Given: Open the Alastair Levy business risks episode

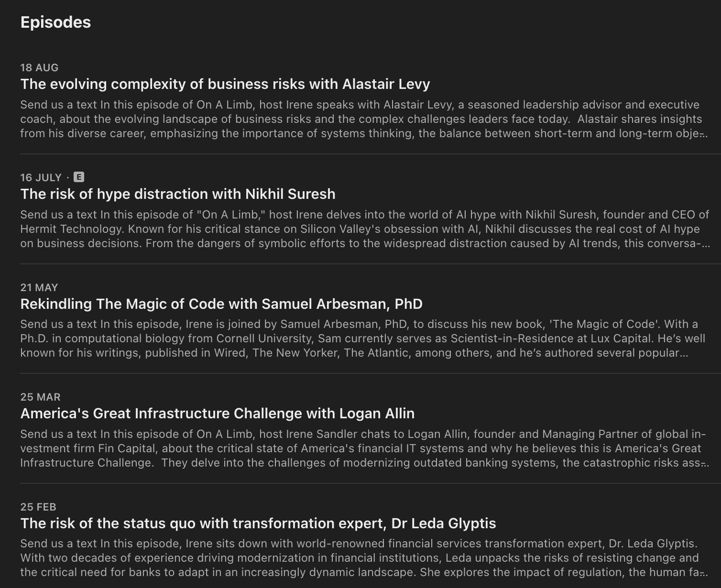Looking at the screenshot, I should (225, 84).
